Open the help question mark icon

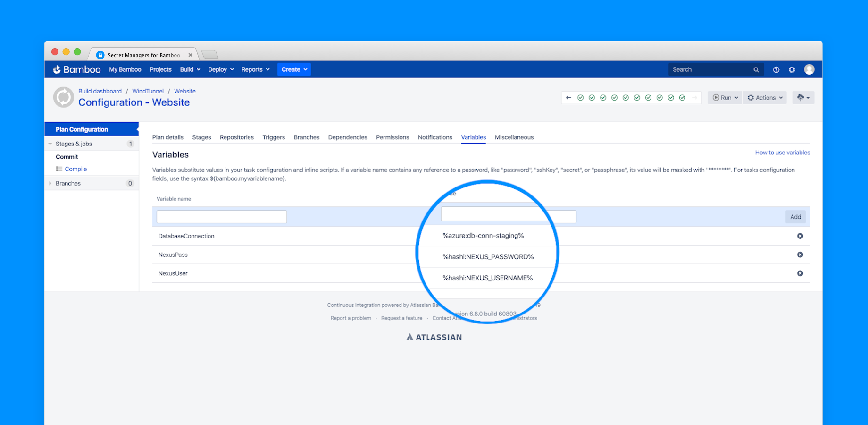776,69
